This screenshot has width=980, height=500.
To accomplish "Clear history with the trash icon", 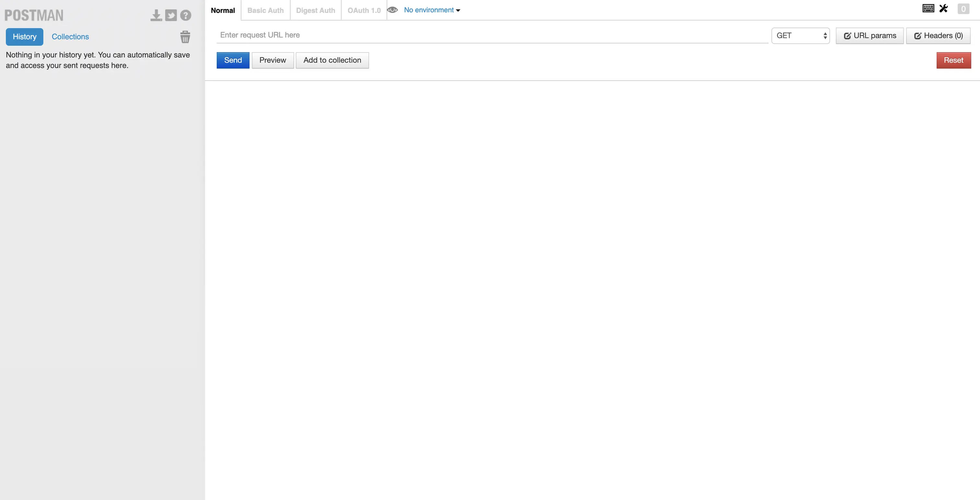I will pyautogui.click(x=185, y=37).
